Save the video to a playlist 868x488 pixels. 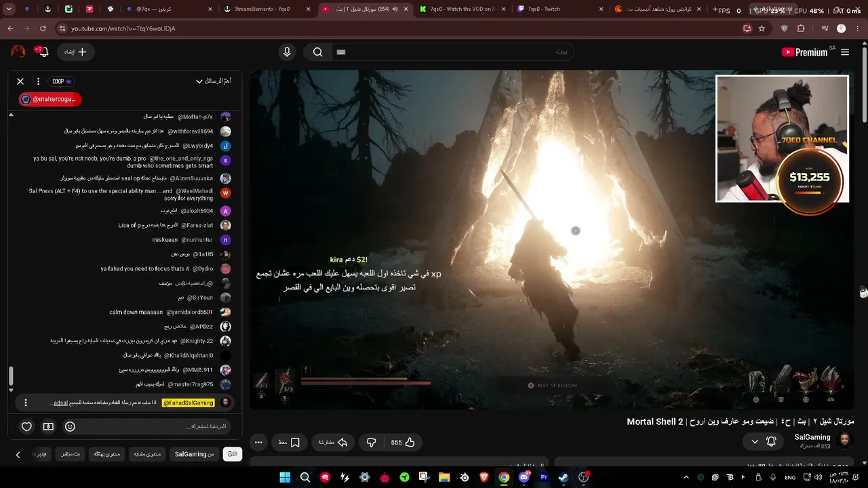289,443
